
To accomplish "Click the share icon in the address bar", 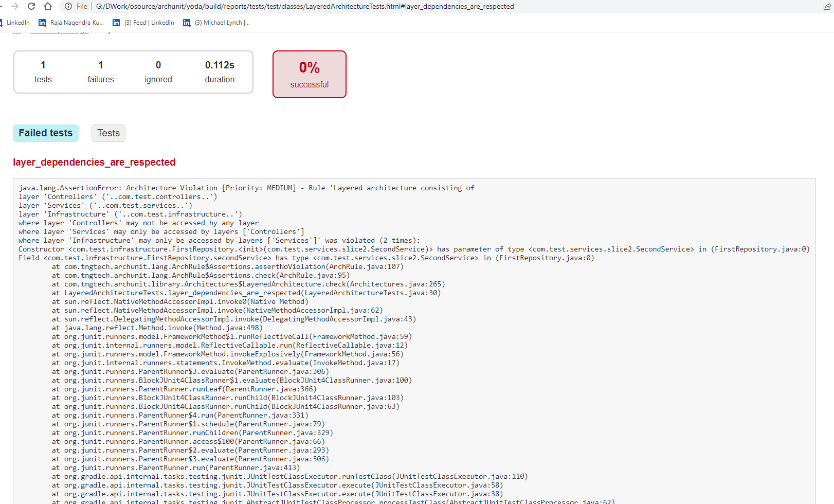I will [x=827, y=6].
